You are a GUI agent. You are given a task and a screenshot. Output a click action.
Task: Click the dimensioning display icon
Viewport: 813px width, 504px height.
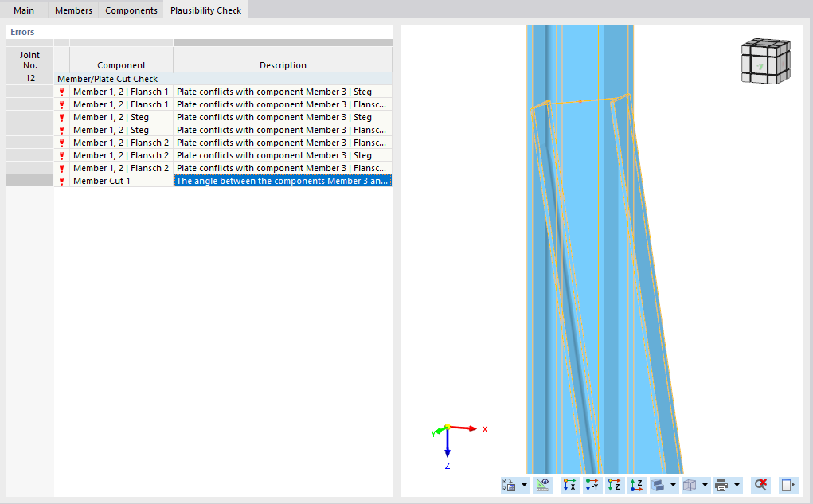(x=542, y=485)
